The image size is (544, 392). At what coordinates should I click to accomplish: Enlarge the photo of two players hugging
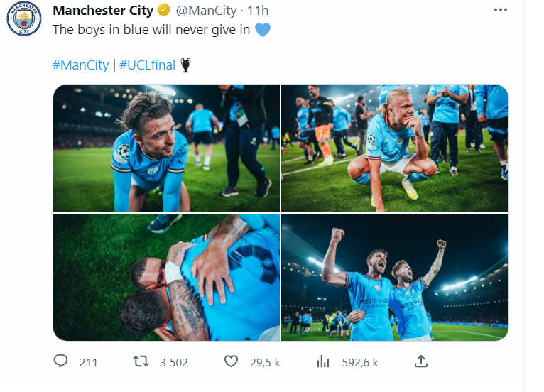pos(166,278)
